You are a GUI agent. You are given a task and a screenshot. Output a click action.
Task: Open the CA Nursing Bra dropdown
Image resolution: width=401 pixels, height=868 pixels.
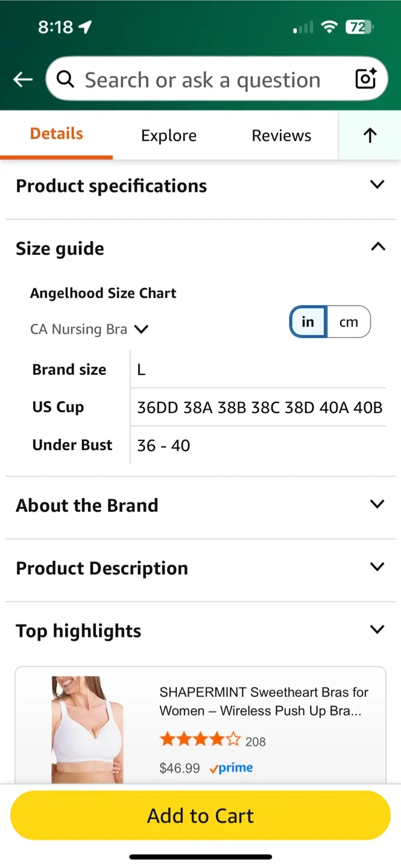[x=90, y=329]
